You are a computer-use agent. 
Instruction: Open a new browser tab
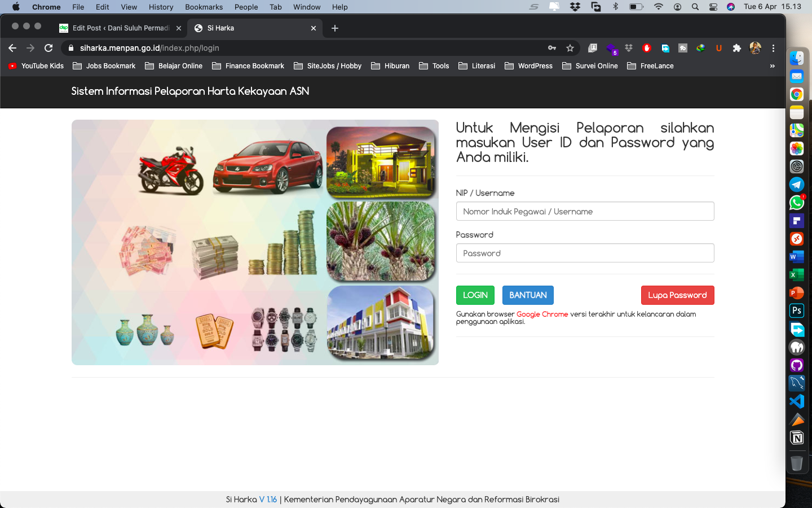tap(335, 28)
